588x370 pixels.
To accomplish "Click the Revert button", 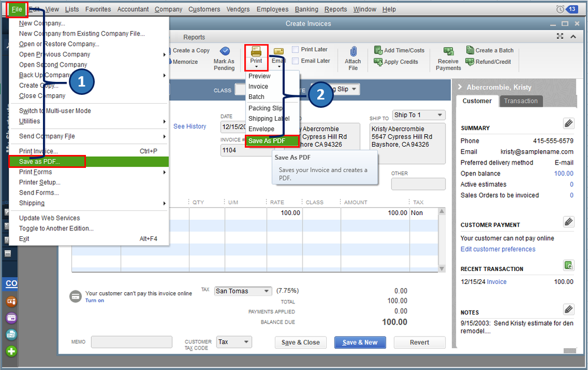I will point(419,342).
